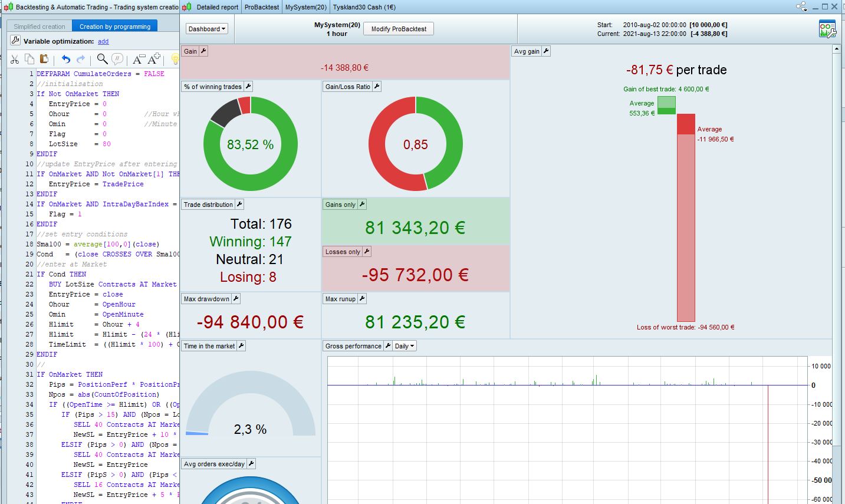
Task: Click code line Npos = abs(CountOfPosition)
Action: click(x=104, y=394)
